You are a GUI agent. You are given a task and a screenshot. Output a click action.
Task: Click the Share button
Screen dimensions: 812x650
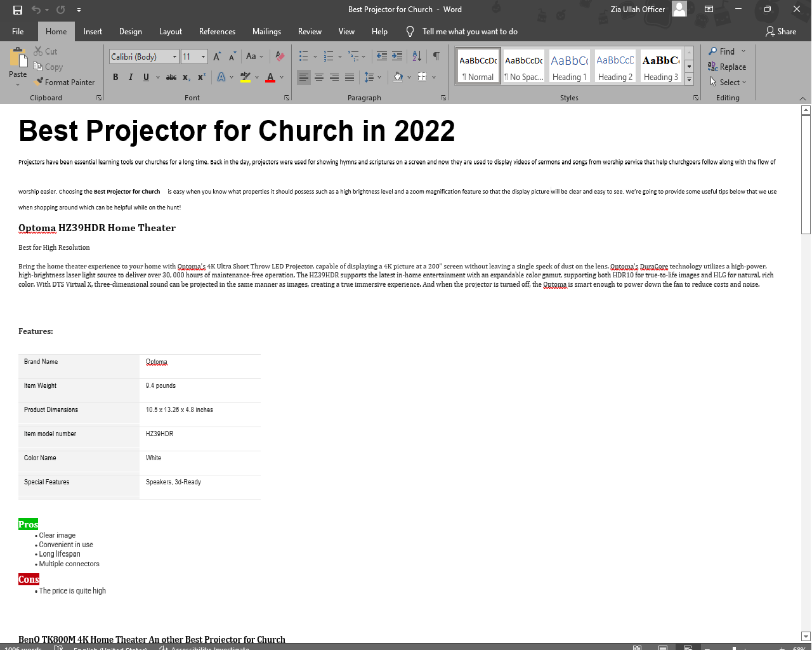781,31
